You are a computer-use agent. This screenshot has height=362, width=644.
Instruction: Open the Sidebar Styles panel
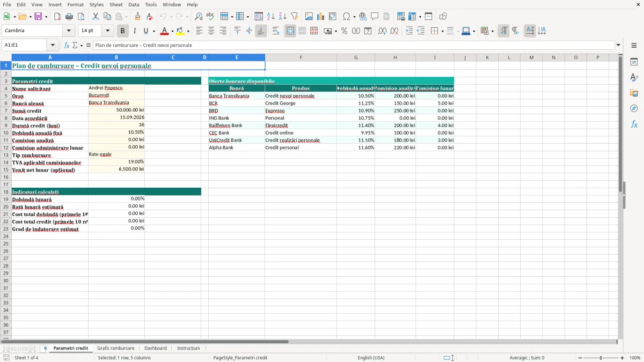tap(634, 77)
